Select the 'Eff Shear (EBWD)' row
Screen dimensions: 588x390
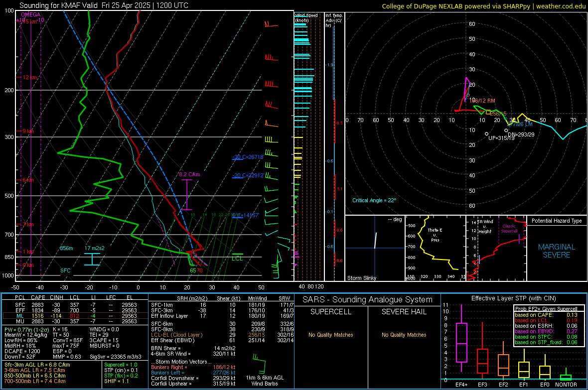tap(222, 341)
